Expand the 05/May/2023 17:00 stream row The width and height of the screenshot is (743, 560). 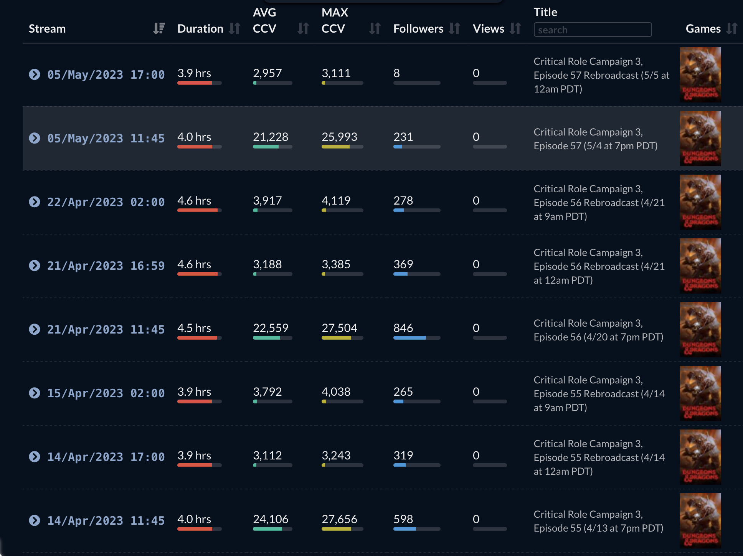coord(35,74)
